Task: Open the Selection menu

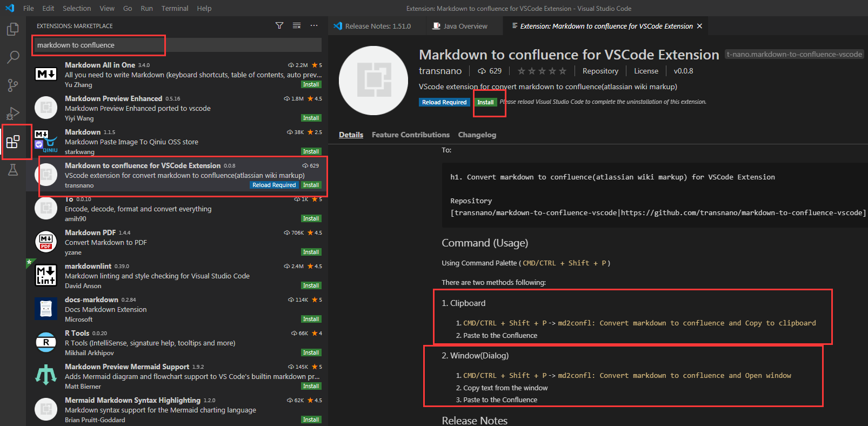Action: pyautogui.click(x=77, y=8)
